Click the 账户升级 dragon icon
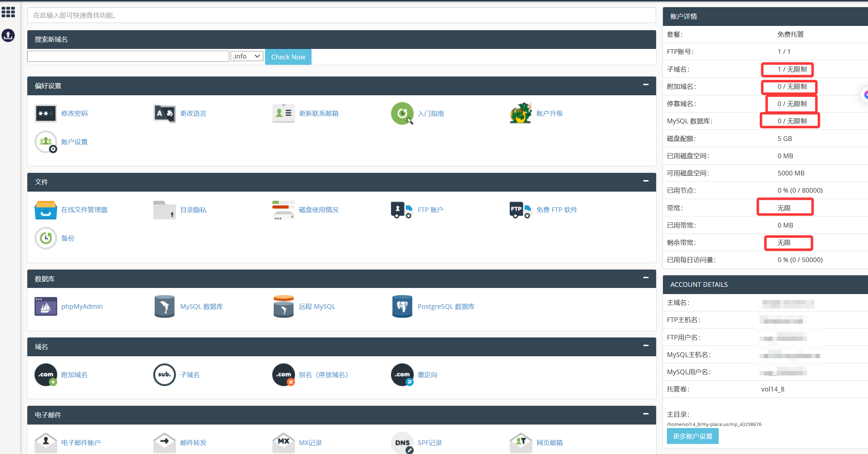The width and height of the screenshot is (868, 454). pos(521,113)
